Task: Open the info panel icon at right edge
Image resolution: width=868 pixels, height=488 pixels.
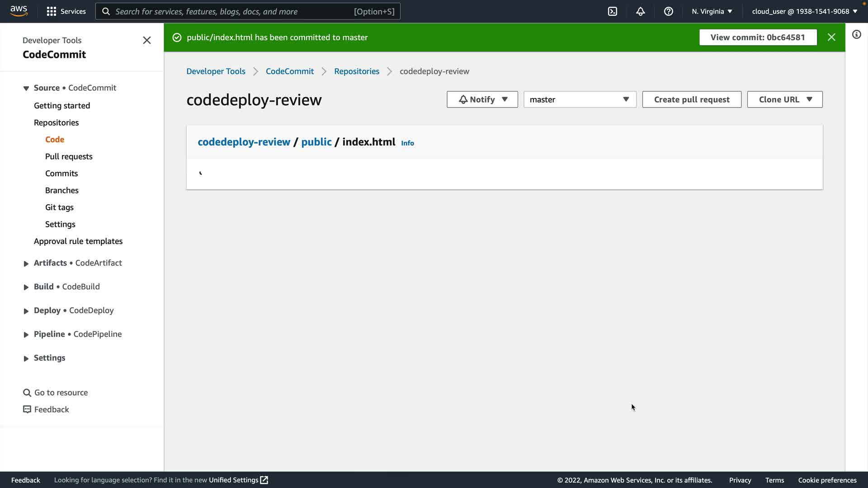Action: [x=856, y=35]
